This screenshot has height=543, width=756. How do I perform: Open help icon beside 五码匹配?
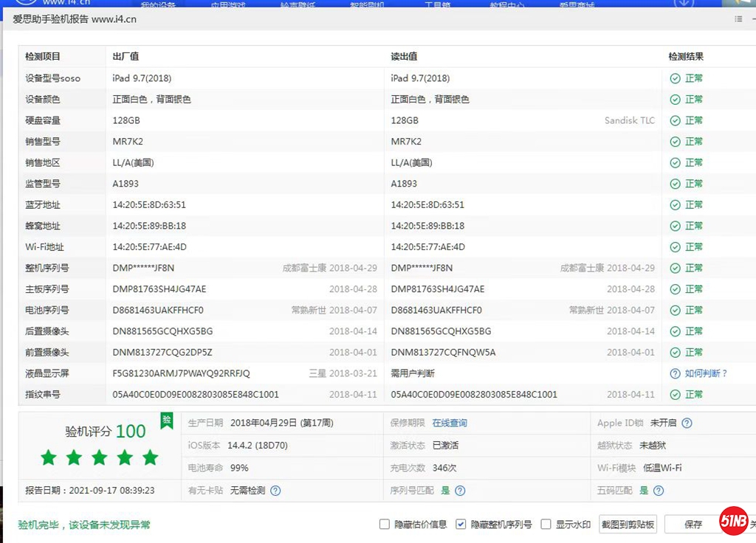tap(659, 491)
